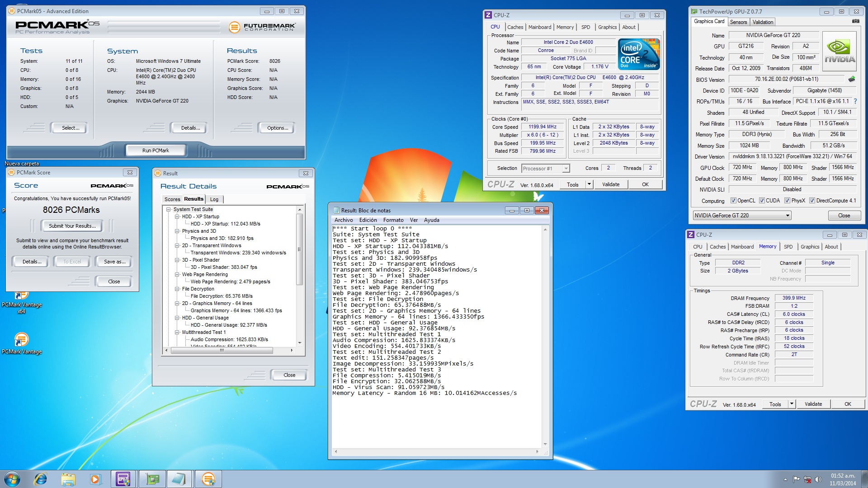Open the Log tab in Result Details

tap(214, 199)
